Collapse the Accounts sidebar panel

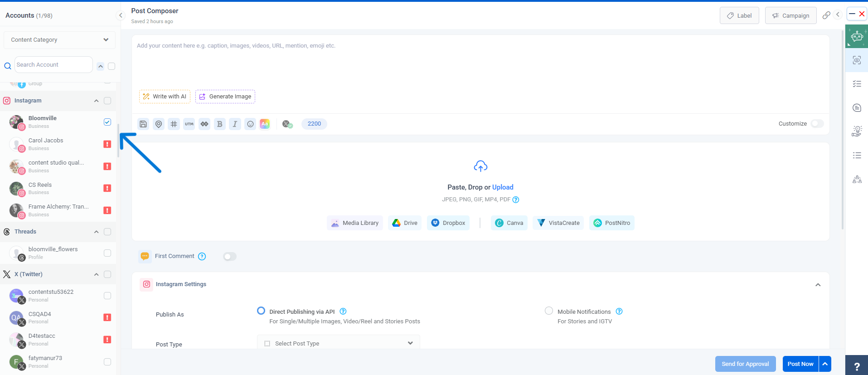(121, 15)
